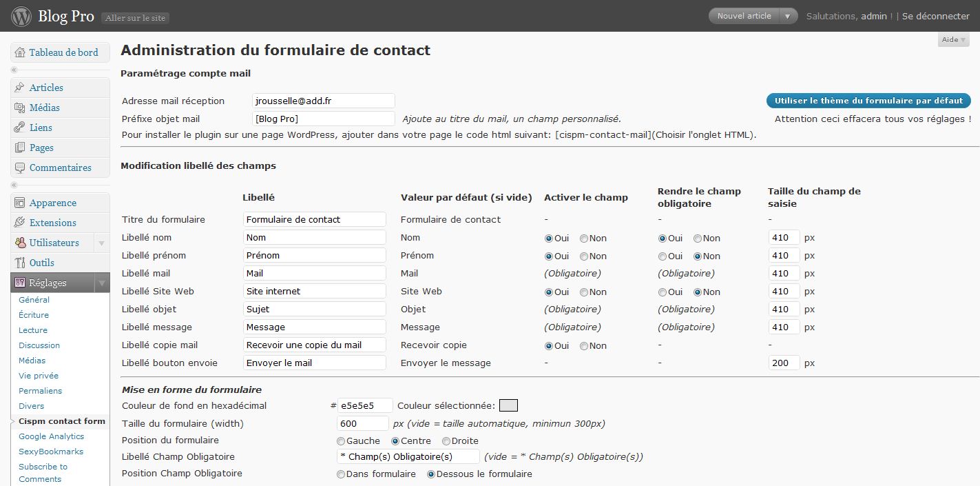The height and width of the screenshot is (486, 980).
Task: Click the Extensions plug icon
Action: (19, 223)
